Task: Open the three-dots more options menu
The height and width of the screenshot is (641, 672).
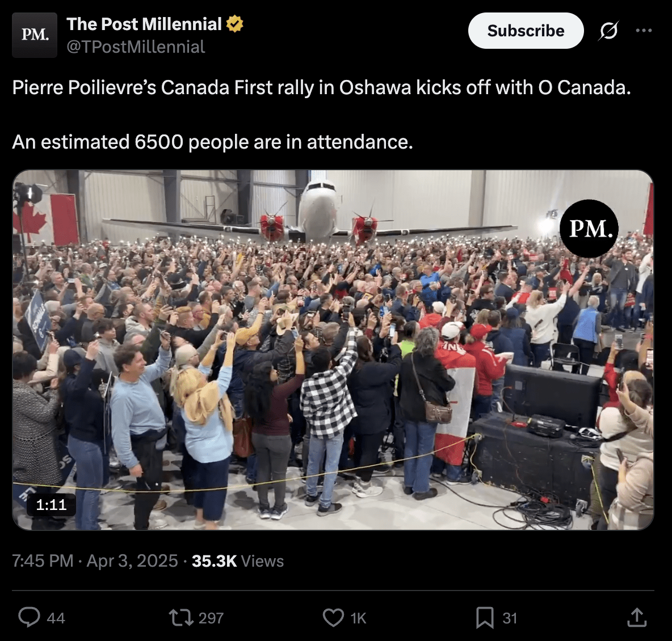Action: point(644,31)
